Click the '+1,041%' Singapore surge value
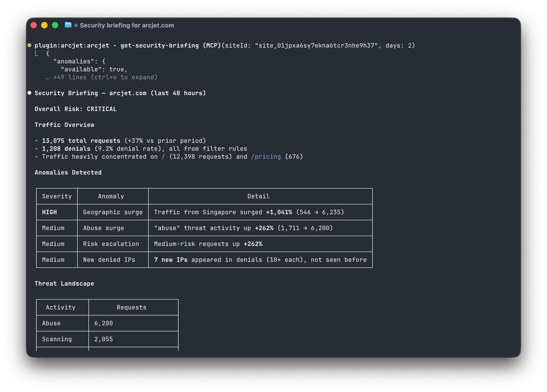 point(279,212)
